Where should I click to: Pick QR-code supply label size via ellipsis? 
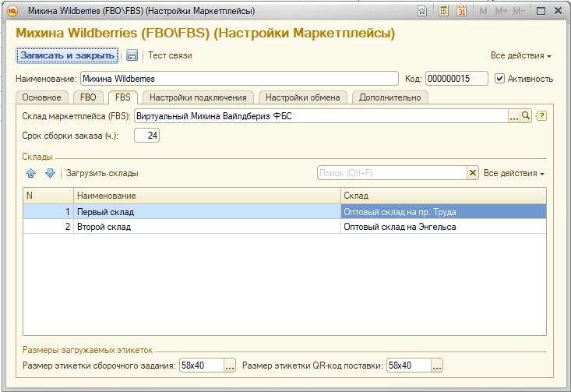click(437, 365)
